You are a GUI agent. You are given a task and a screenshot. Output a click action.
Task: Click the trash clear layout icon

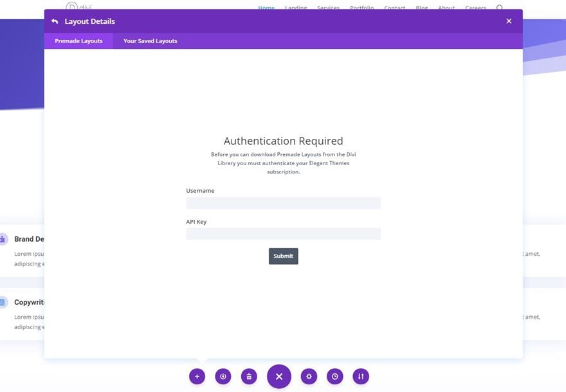249,377
